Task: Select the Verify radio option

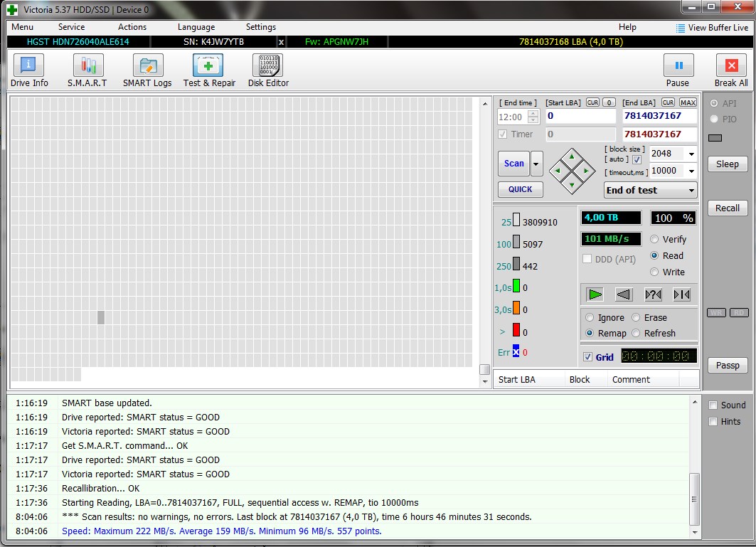Action: pos(654,239)
